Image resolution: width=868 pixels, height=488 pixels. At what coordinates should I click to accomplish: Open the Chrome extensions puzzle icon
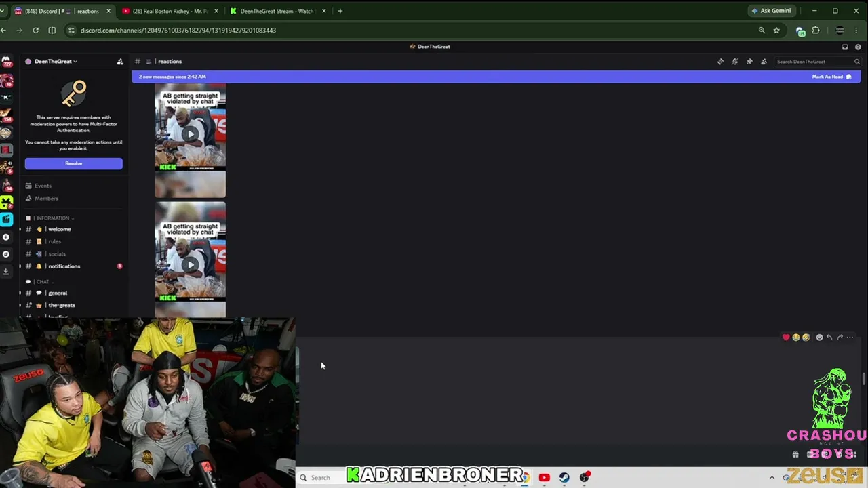pyautogui.click(x=816, y=30)
